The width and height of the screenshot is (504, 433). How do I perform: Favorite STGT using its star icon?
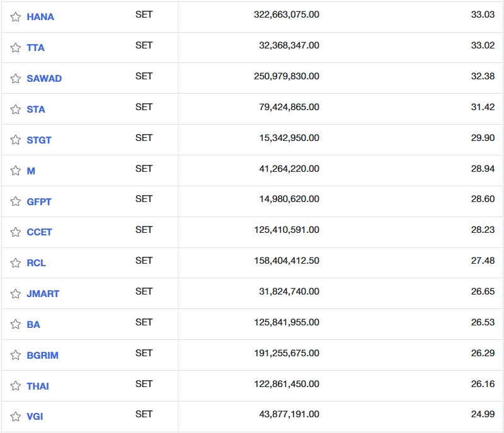point(16,140)
